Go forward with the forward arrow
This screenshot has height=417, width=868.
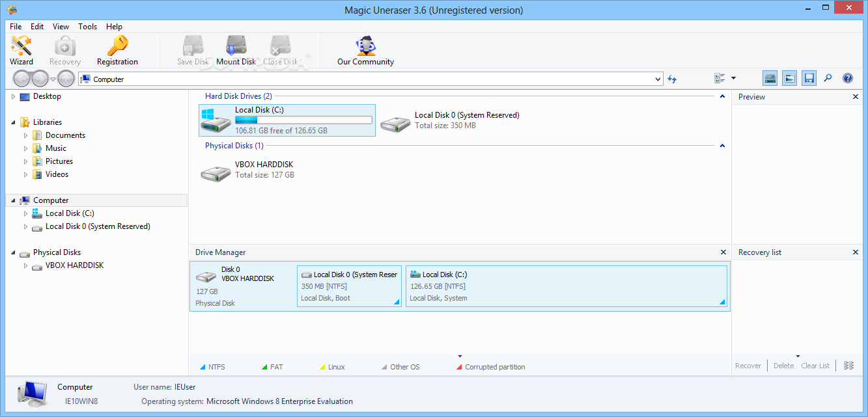click(40, 79)
